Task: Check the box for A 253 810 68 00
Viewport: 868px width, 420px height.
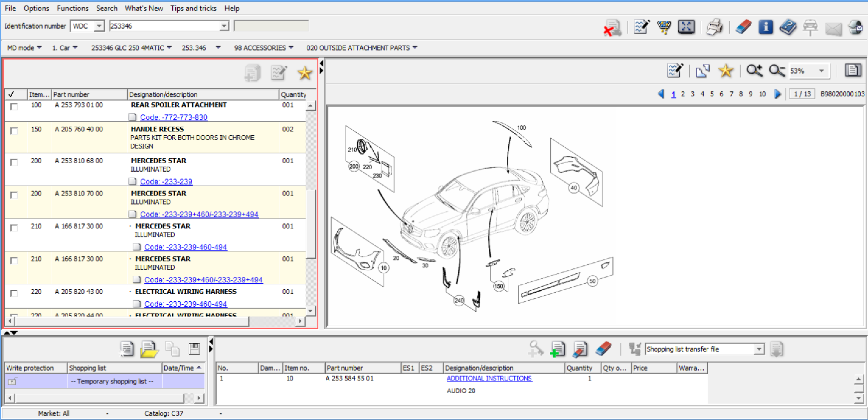Action: (x=14, y=163)
